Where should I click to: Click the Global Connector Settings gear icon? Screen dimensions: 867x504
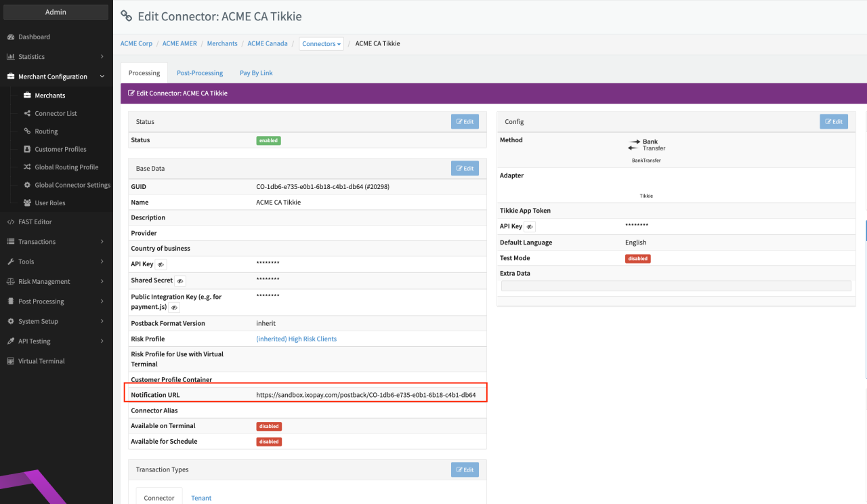[x=27, y=185]
